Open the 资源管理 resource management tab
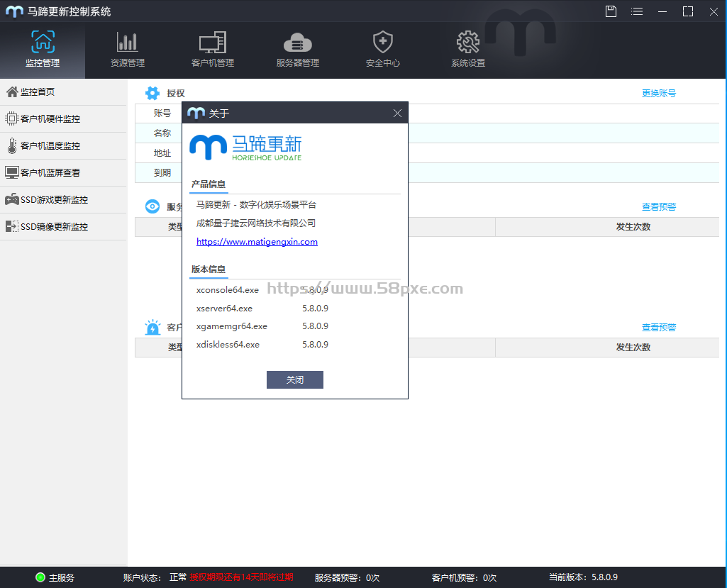 [x=128, y=50]
